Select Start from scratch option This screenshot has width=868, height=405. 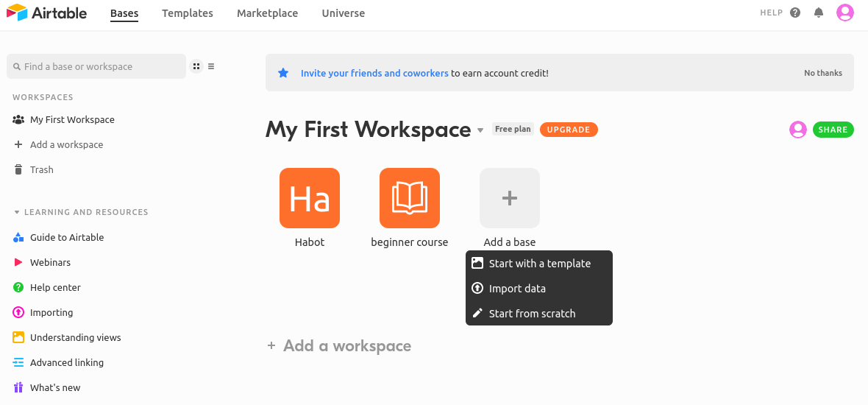tap(532, 314)
